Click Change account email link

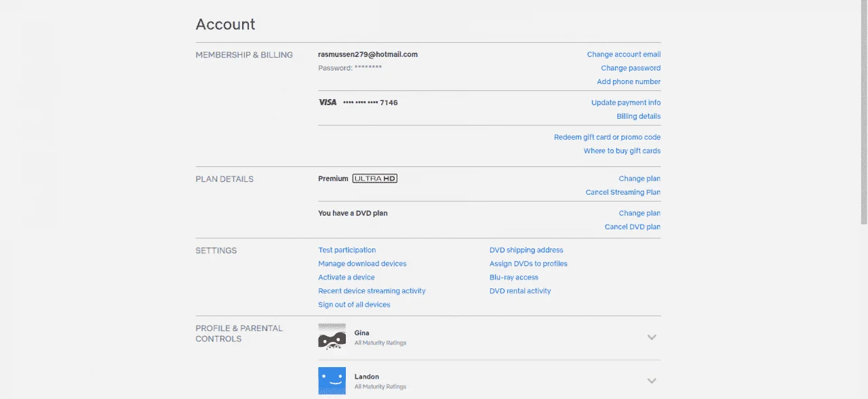tap(623, 54)
